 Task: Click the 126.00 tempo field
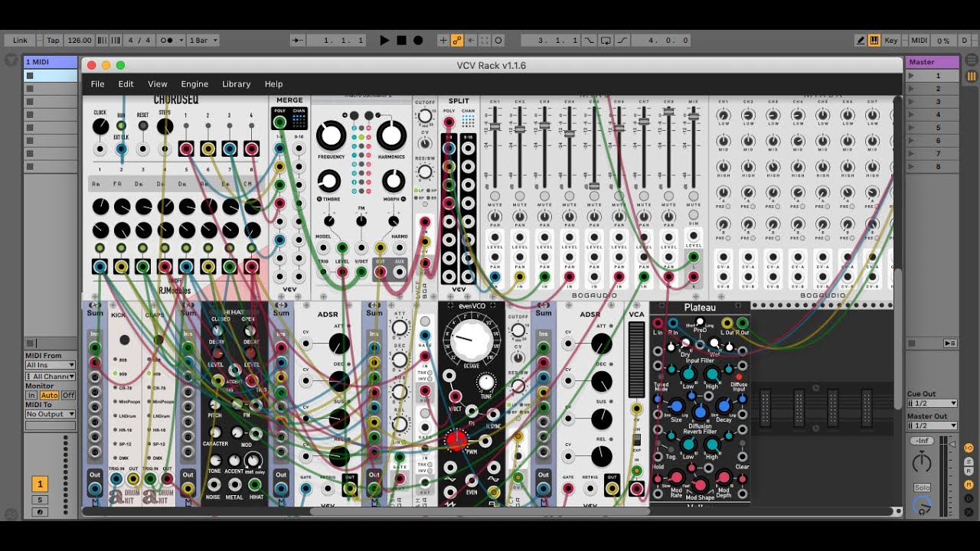click(x=79, y=41)
